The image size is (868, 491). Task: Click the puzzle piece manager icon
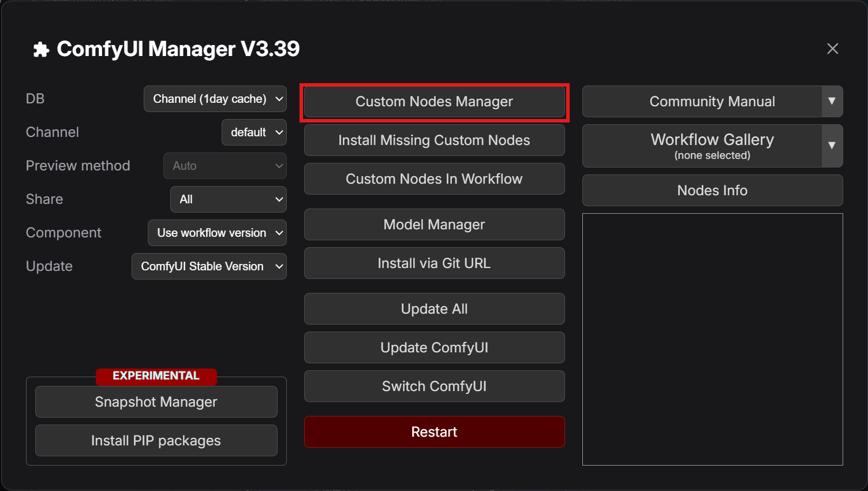[41, 50]
